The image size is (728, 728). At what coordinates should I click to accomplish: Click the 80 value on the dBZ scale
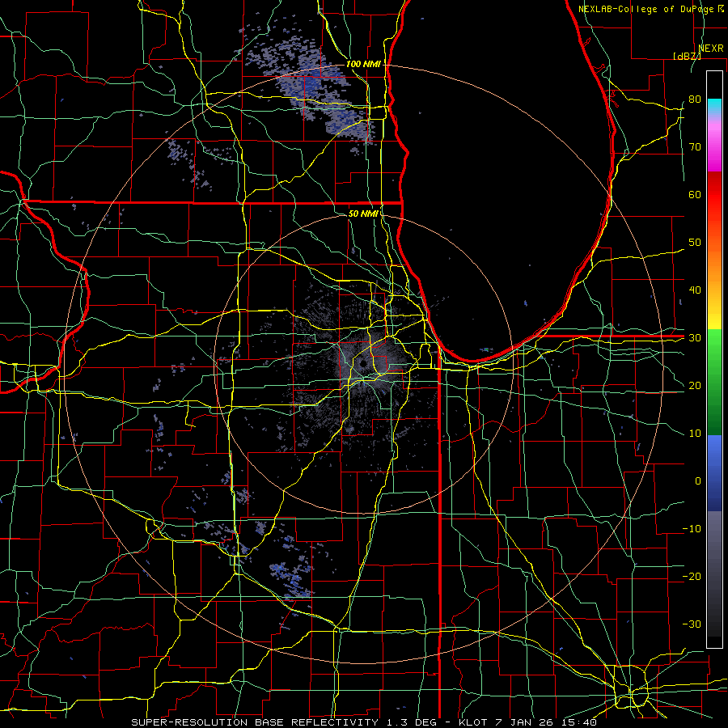click(695, 99)
